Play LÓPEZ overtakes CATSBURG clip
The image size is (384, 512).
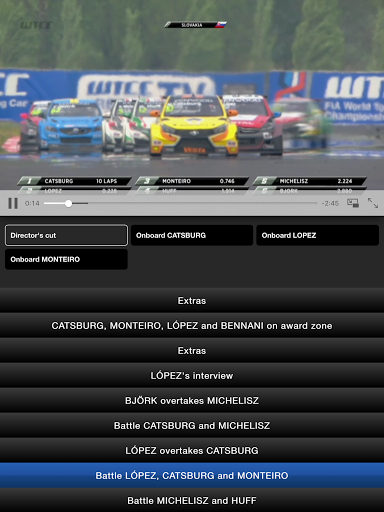[x=192, y=450]
